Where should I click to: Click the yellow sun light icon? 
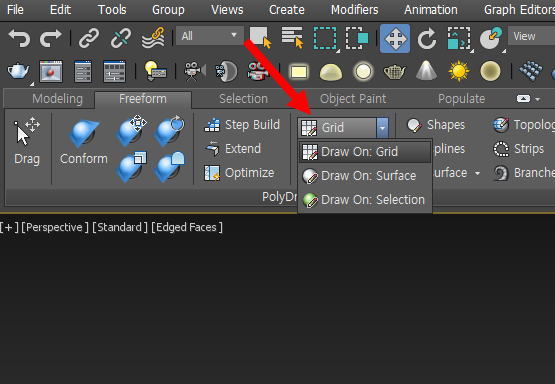point(459,71)
